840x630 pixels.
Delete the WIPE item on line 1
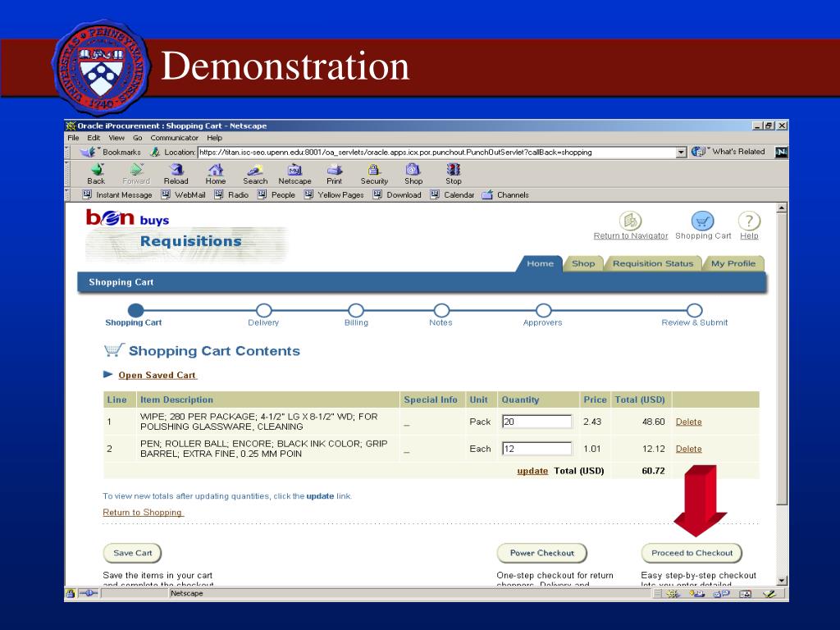689,422
